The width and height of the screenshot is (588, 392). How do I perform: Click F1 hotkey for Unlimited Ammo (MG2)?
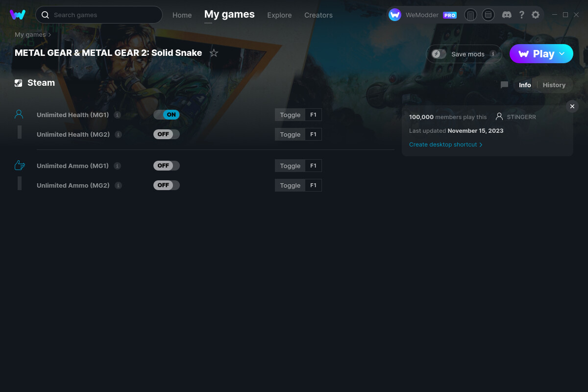point(314,185)
